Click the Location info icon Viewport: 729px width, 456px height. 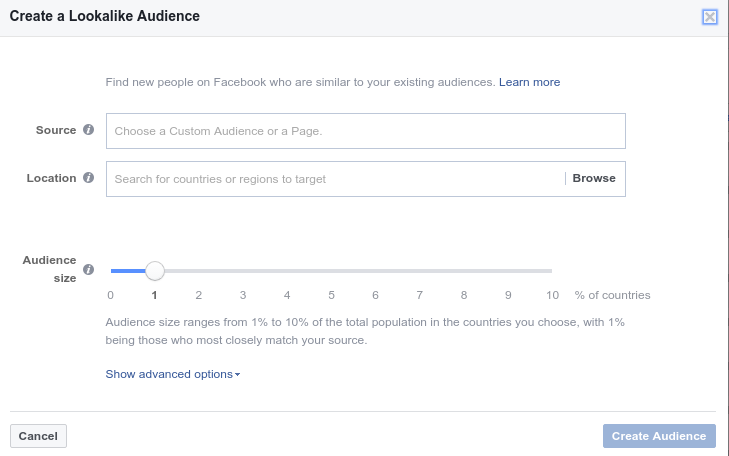tap(88, 178)
